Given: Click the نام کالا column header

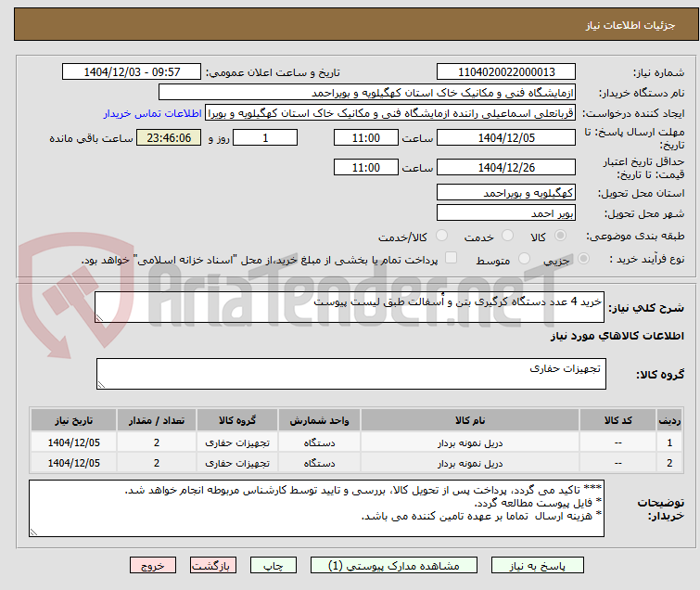Looking at the screenshot, I should pos(470,420).
